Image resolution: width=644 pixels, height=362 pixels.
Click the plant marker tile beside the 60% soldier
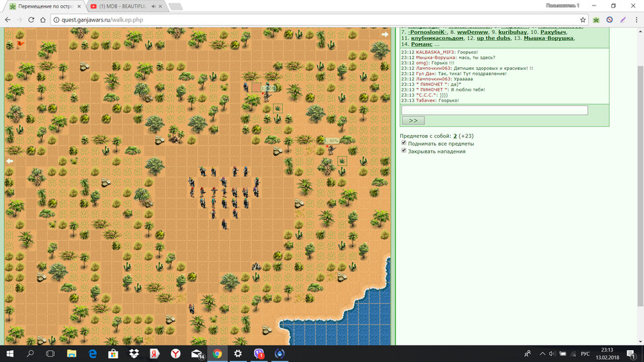click(x=342, y=161)
